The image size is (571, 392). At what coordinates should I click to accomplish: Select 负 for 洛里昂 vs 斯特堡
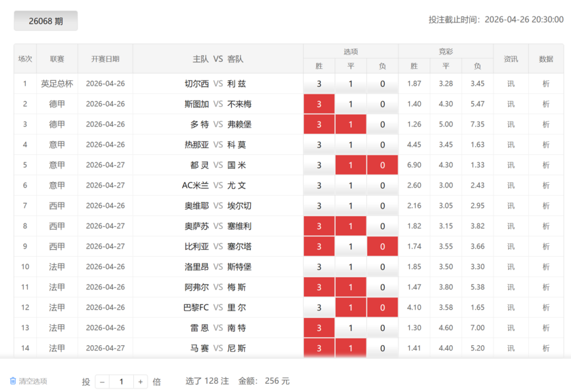(383, 266)
